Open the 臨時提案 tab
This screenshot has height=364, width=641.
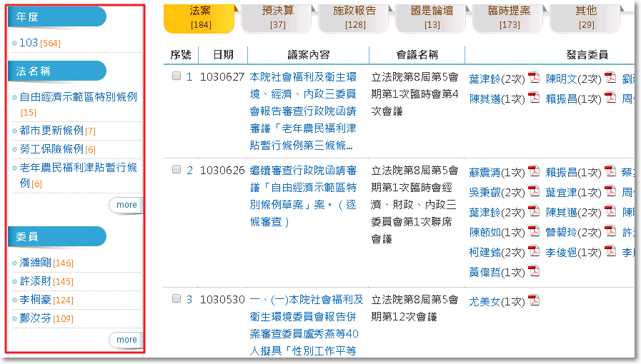[x=509, y=18]
